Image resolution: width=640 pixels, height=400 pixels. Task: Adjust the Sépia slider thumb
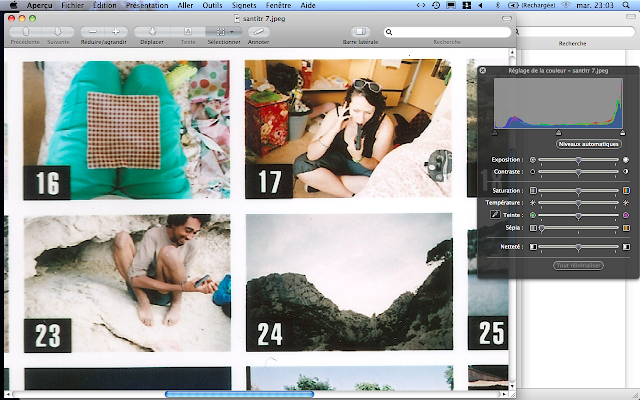pyautogui.click(x=542, y=228)
